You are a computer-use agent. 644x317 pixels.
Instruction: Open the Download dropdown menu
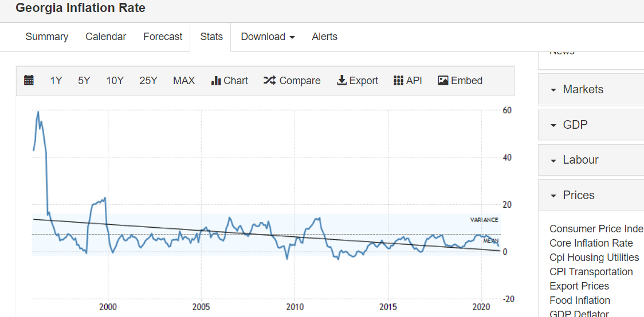coord(268,37)
